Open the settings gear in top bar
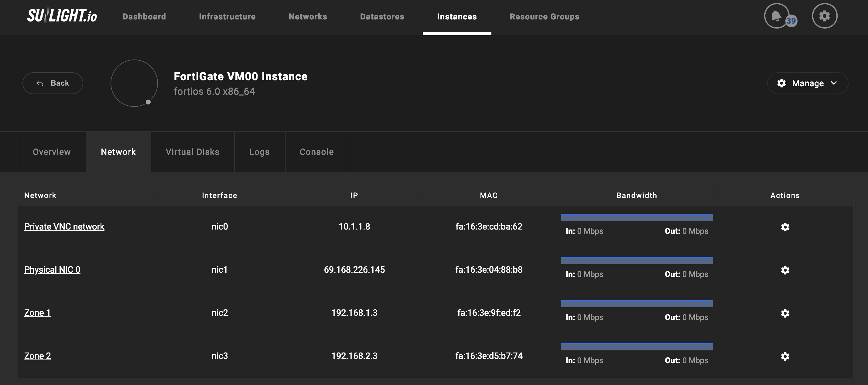868x385 pixels. pos(825,16)
